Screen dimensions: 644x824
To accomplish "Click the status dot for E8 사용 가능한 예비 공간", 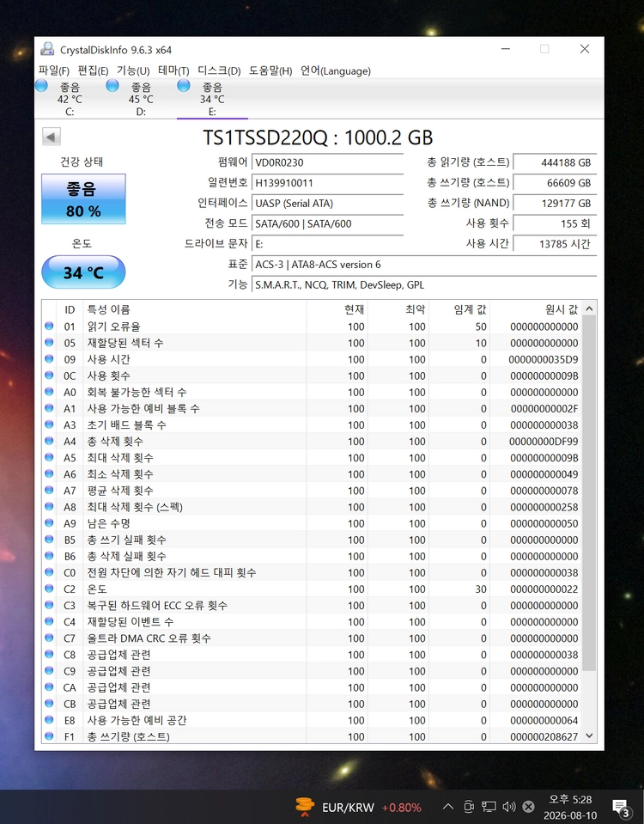I will [50, 719].
